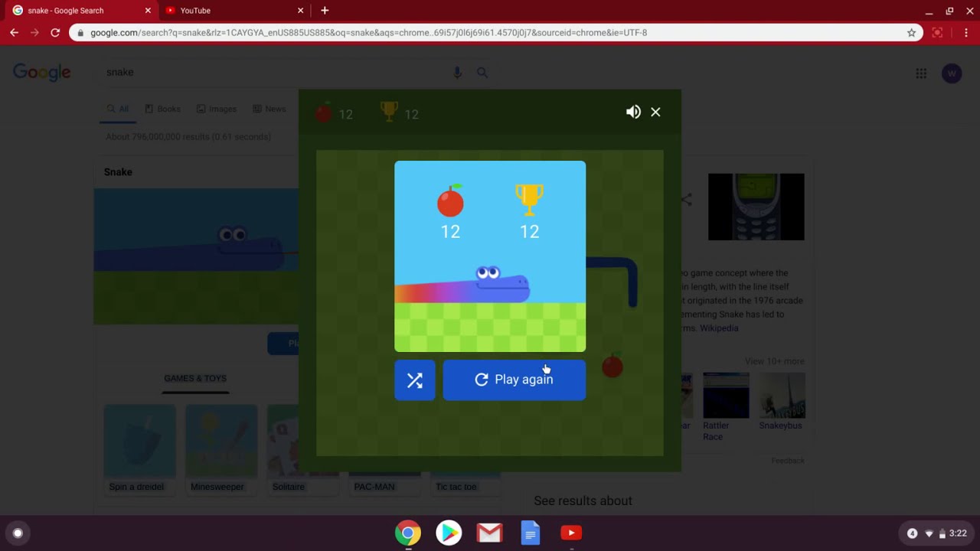Select the Books results tab

[162, 109]
